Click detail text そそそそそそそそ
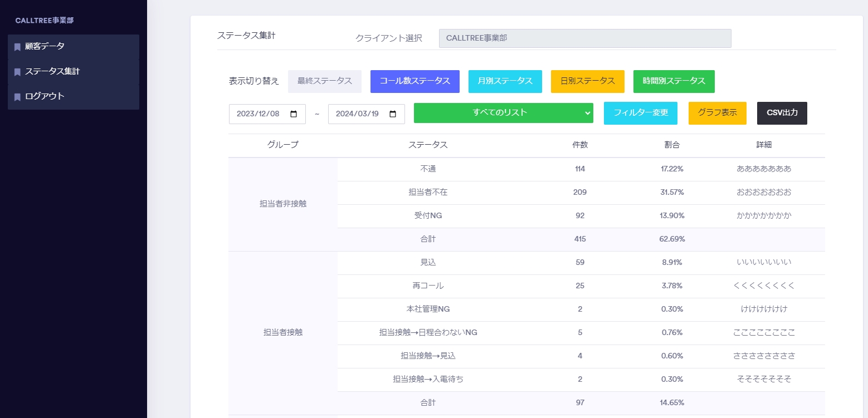This screenshot has height=418, width=868. (764, 380)
